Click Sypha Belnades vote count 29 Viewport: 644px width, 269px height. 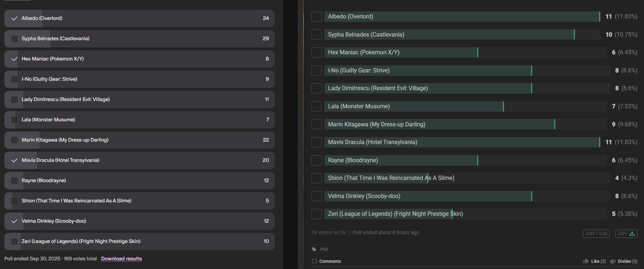266,38
